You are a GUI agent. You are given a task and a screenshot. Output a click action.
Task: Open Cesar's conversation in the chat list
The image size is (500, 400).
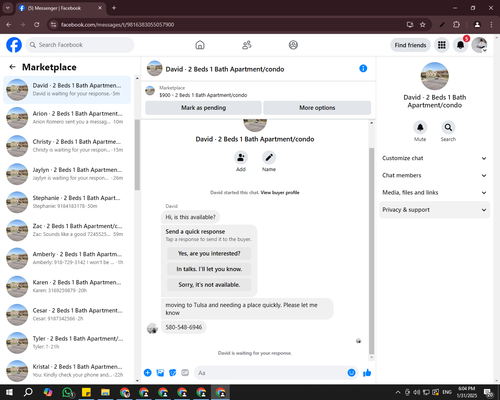pyautogui.click(x=67, y=314)
